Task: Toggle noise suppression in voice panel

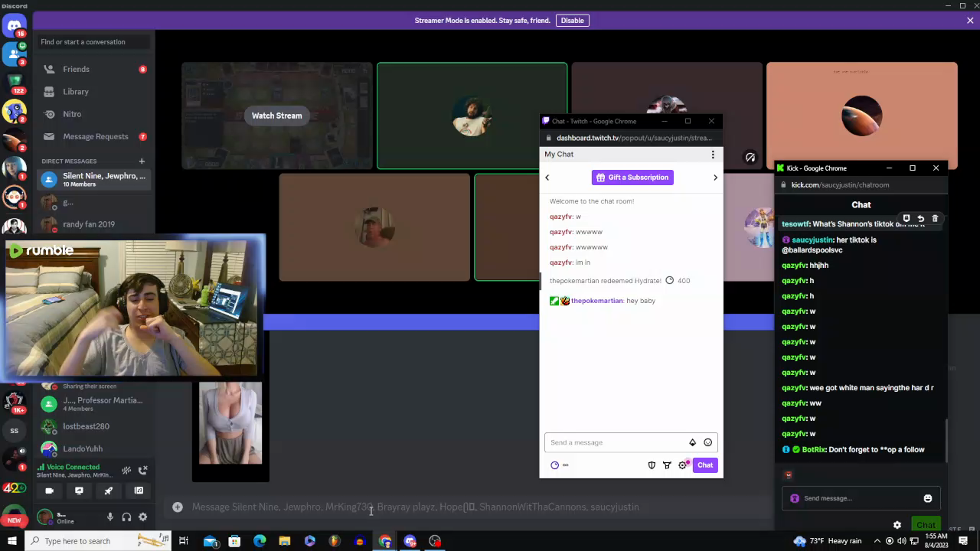Action: [x=126, y=470]
